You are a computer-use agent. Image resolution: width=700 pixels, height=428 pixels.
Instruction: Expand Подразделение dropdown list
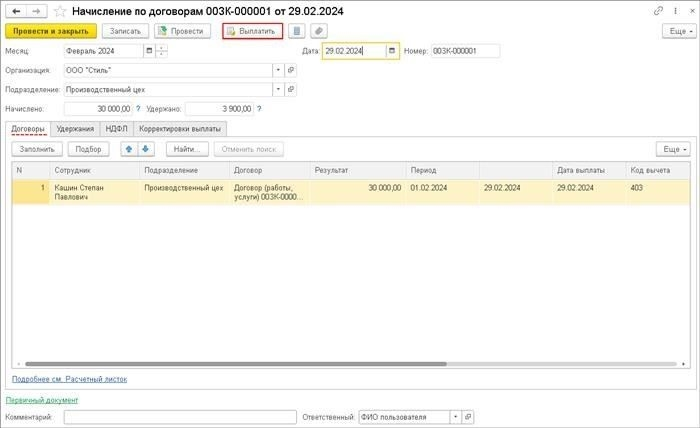click(x=278, y=89)
